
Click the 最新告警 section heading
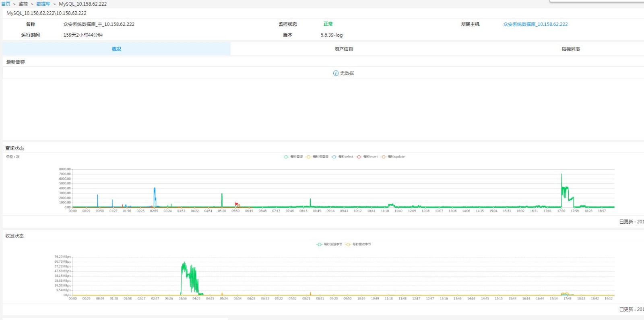(x=16, y=62)
